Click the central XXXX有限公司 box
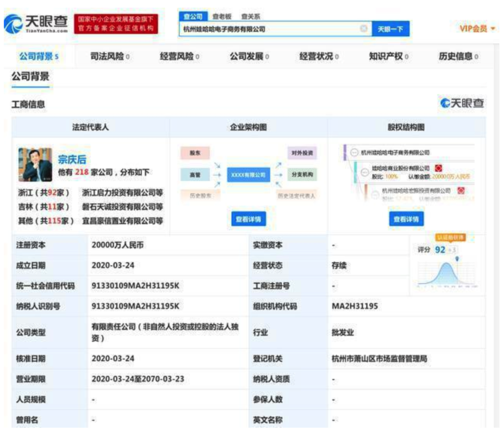This screenshot has height=437, width=504. click(248, 175)
